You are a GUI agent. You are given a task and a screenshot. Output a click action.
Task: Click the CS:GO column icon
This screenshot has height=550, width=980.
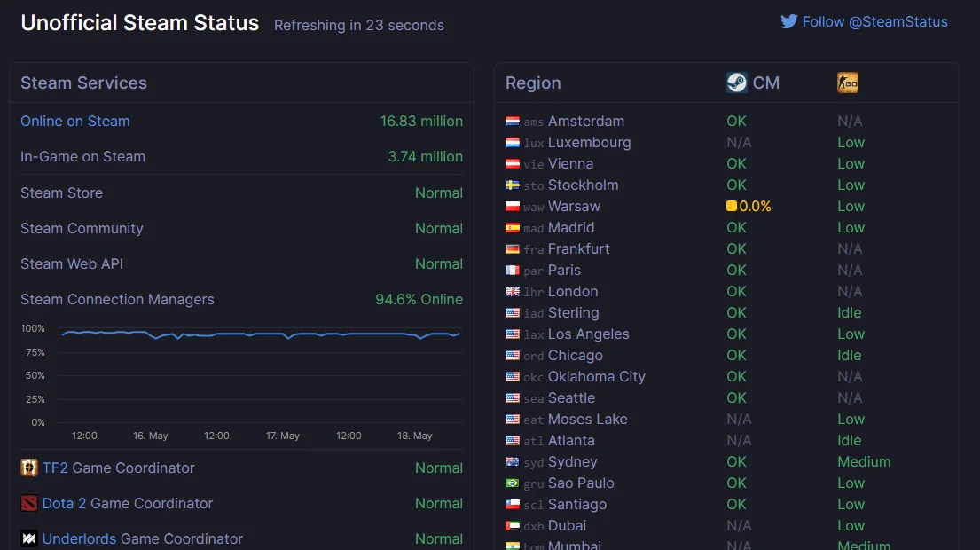pos(848,82)
